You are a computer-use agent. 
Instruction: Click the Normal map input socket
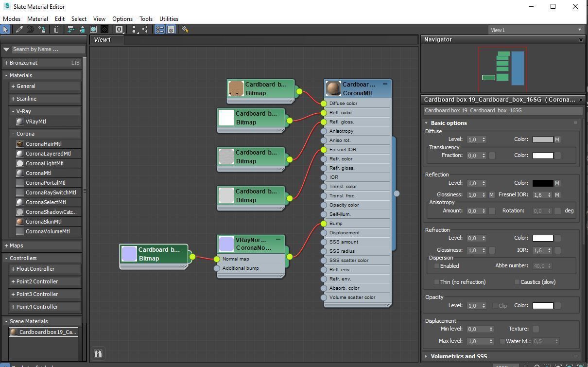click(217, 259)
